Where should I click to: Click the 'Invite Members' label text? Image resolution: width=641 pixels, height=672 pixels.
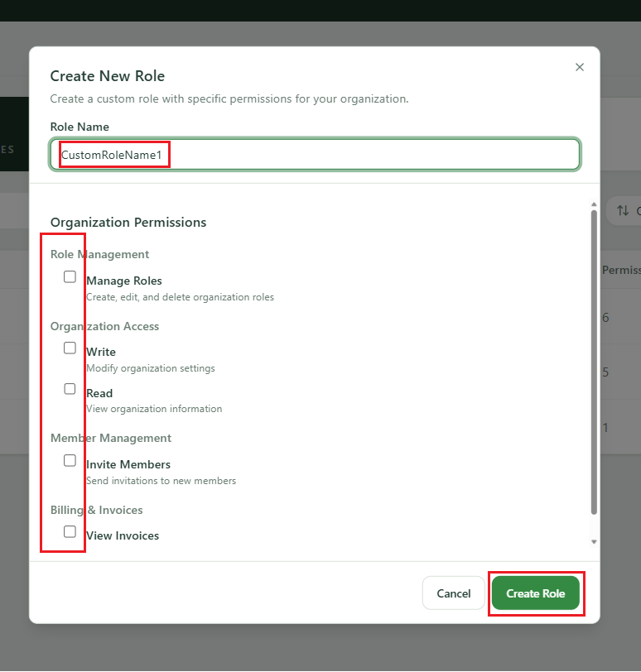point(128,464)
